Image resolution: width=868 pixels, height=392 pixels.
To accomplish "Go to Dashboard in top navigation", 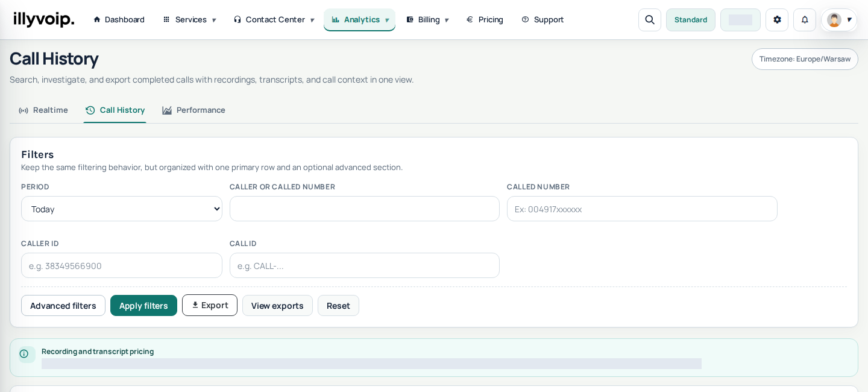I will (x=119, y=19).
